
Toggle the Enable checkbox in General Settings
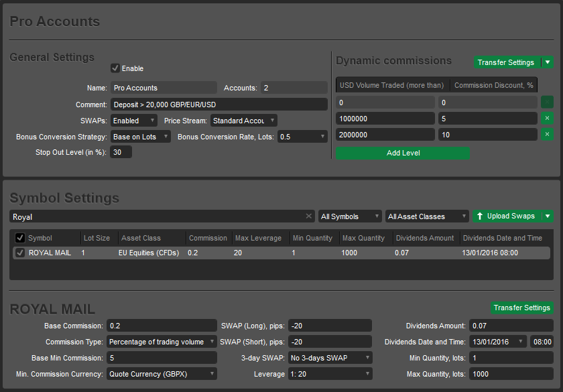115,68
